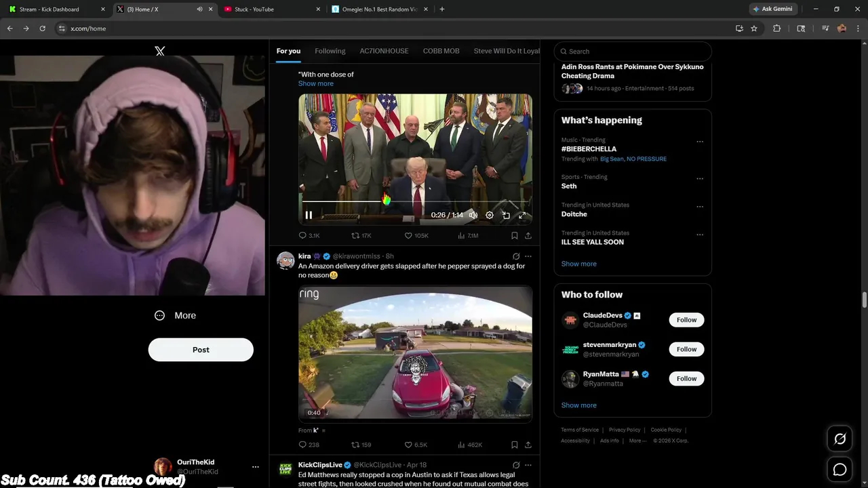Screen dimensions: 868x488
Task: Show more under What's happening
Action: point(579,264)
